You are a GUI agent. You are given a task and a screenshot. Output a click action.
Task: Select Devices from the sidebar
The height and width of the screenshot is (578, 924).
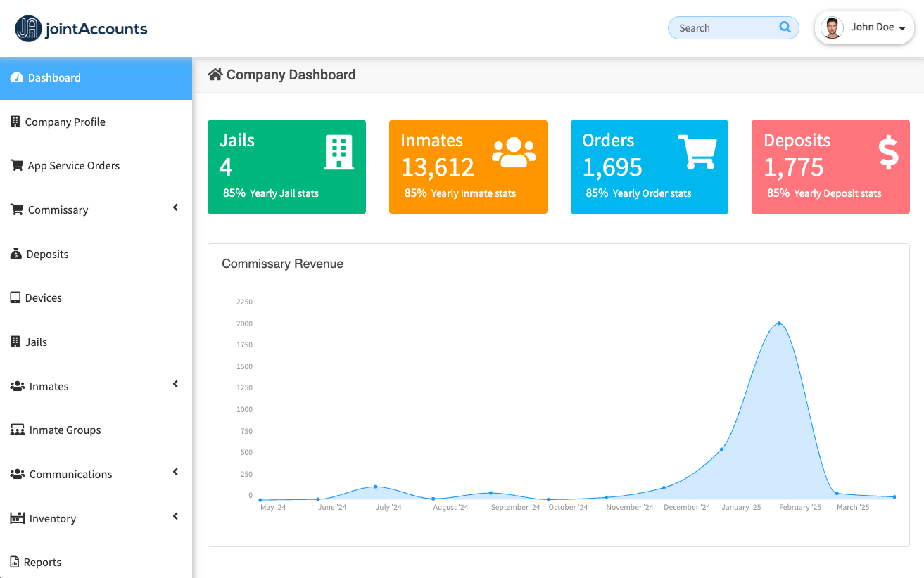tap(43, 298)
